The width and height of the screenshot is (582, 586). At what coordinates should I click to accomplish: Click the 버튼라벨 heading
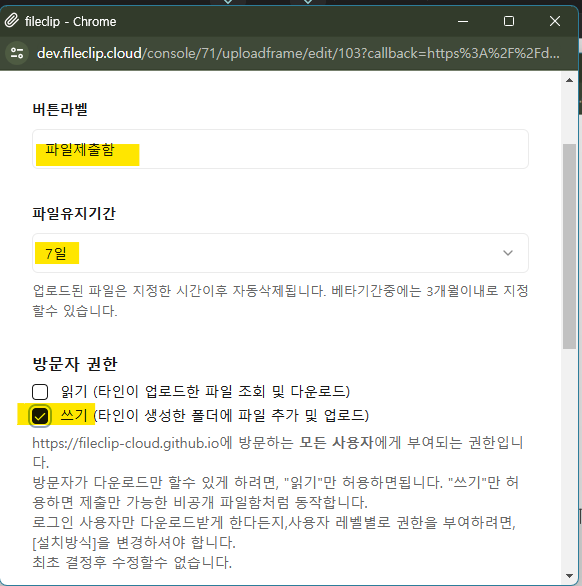coord(60,110)
